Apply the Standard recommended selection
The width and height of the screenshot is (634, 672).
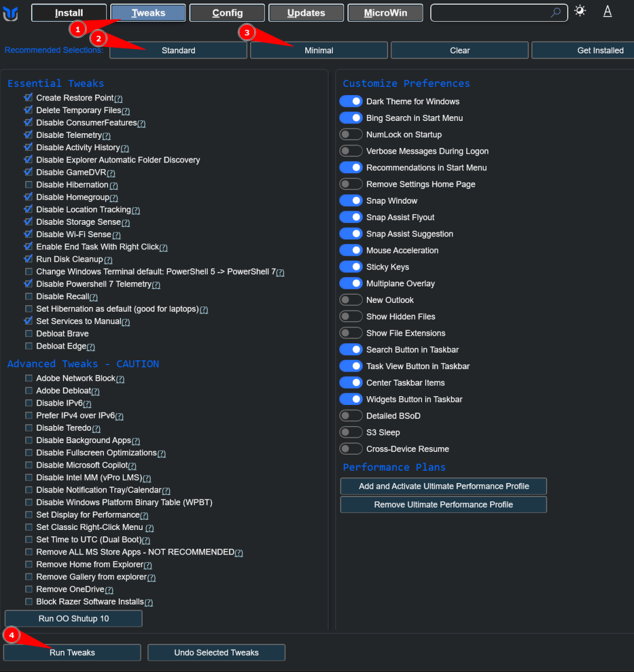click(x=178, y=50)
